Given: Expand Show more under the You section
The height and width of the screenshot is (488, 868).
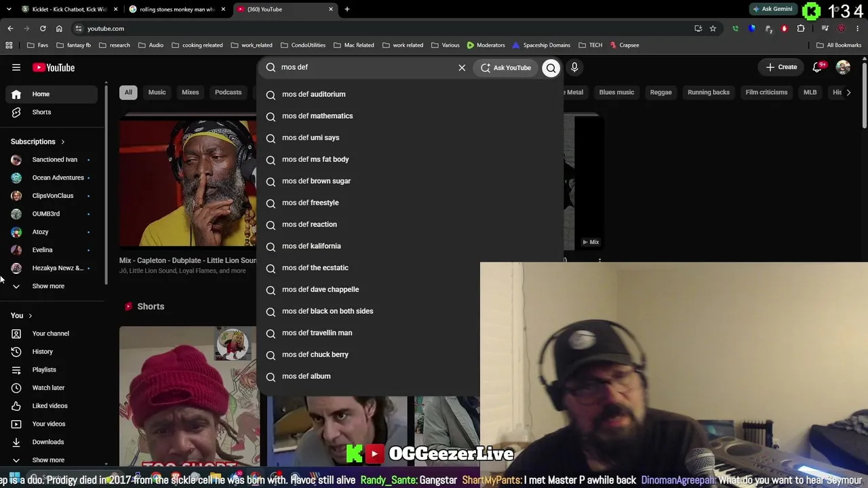Looking at the screenshot, I should pyautogui.click(x=53, y=460).
